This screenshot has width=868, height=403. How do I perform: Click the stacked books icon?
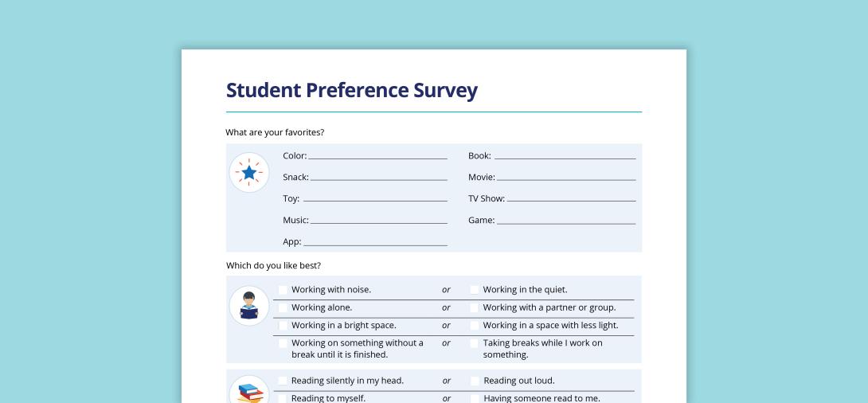(250, 392)
